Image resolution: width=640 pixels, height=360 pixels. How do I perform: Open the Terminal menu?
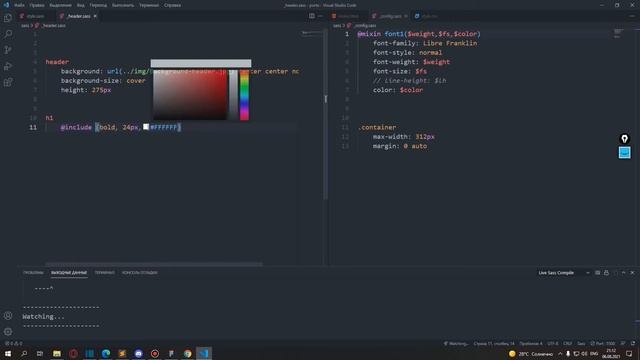point(149,5)
